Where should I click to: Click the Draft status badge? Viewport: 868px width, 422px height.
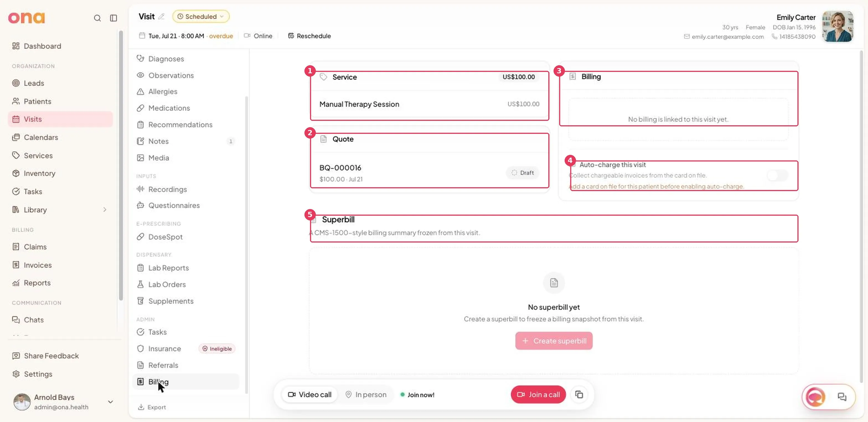click(x=522, y=173)
